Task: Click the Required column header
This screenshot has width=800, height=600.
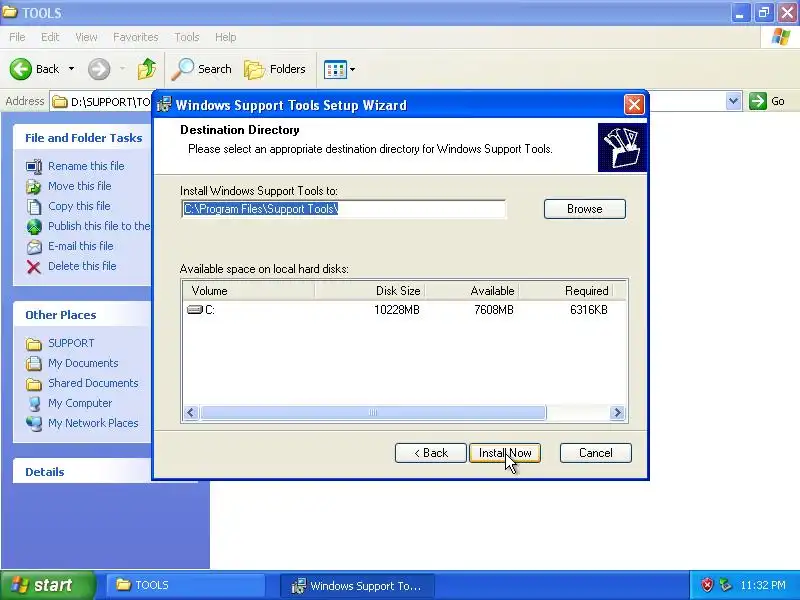Action: coord(566,291)
